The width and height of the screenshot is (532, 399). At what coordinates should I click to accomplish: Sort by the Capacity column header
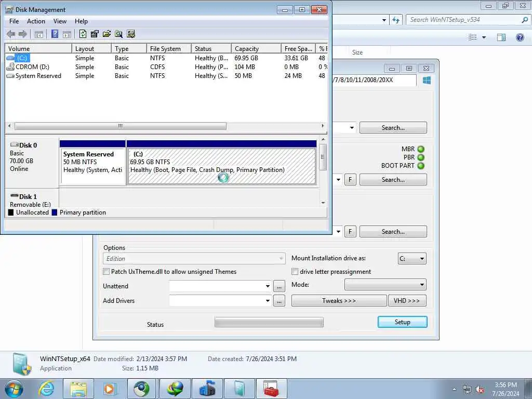coord(256,48)
